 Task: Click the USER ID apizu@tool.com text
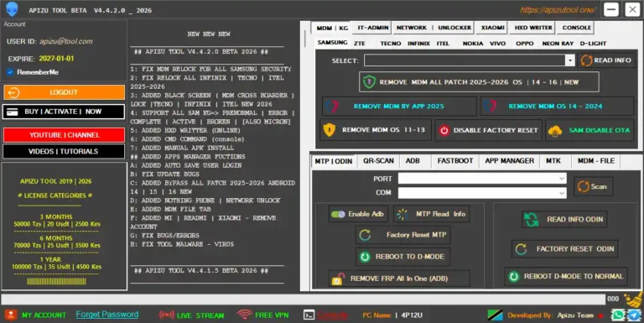pyautogui.click(x=66, y=41)
